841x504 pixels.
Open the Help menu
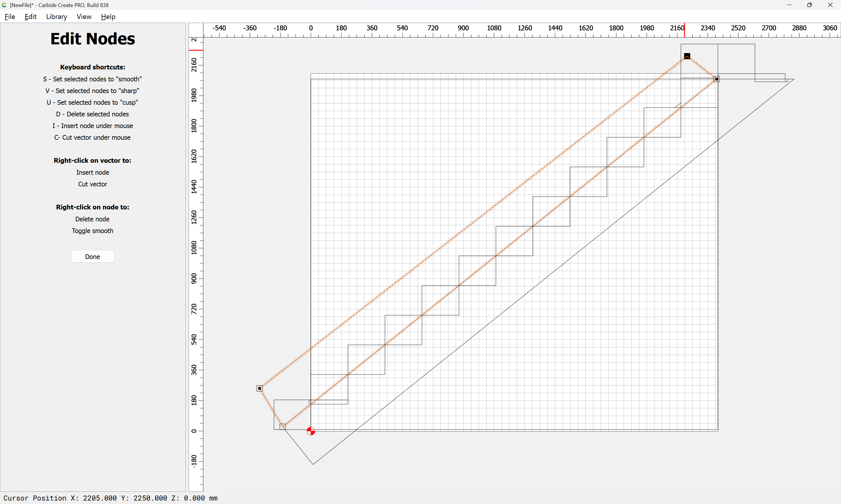(108, 17)
